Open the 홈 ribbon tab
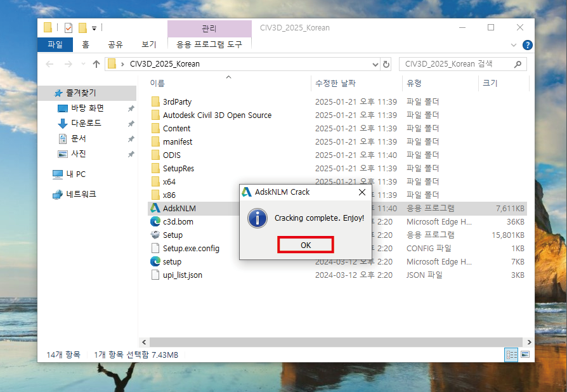The image size is (567, 392). 86,44
